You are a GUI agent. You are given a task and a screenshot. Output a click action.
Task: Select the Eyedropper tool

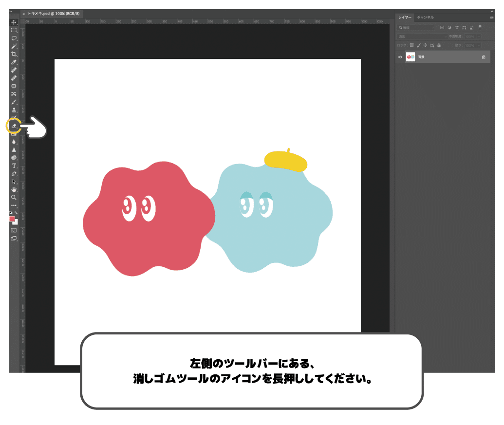point(14,62)
